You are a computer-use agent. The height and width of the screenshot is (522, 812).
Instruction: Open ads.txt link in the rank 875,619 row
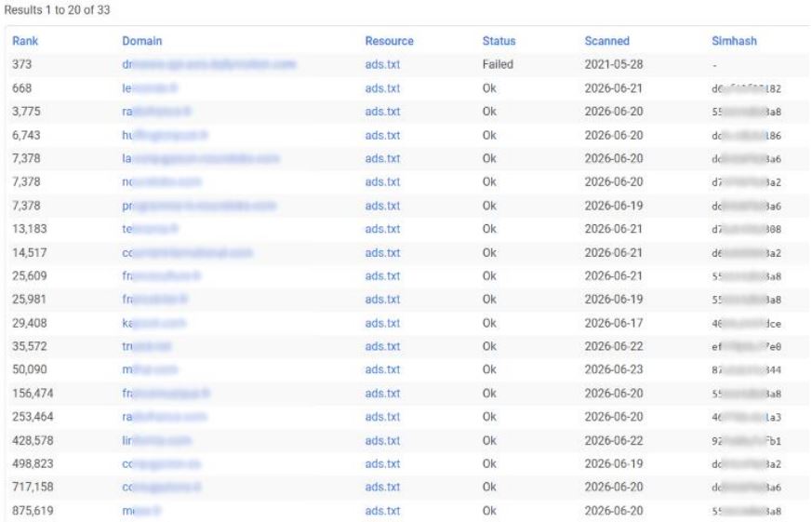382,511
